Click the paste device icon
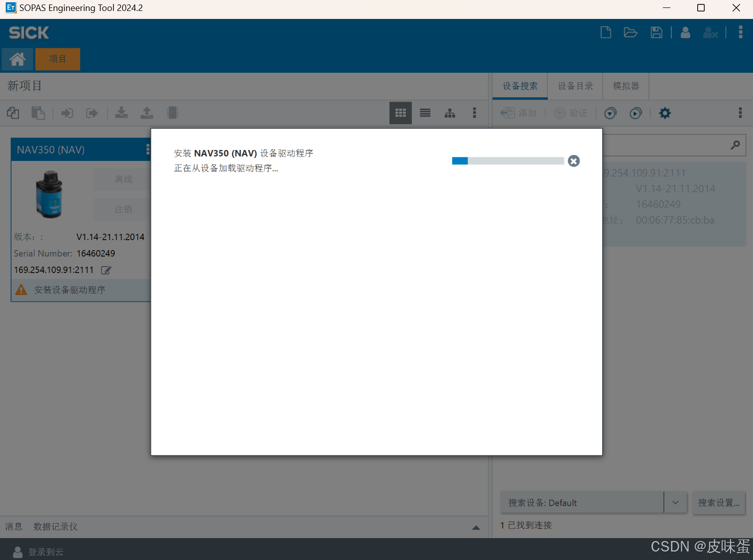Viewport: 753px width, 560px height. tap(38, 113)
